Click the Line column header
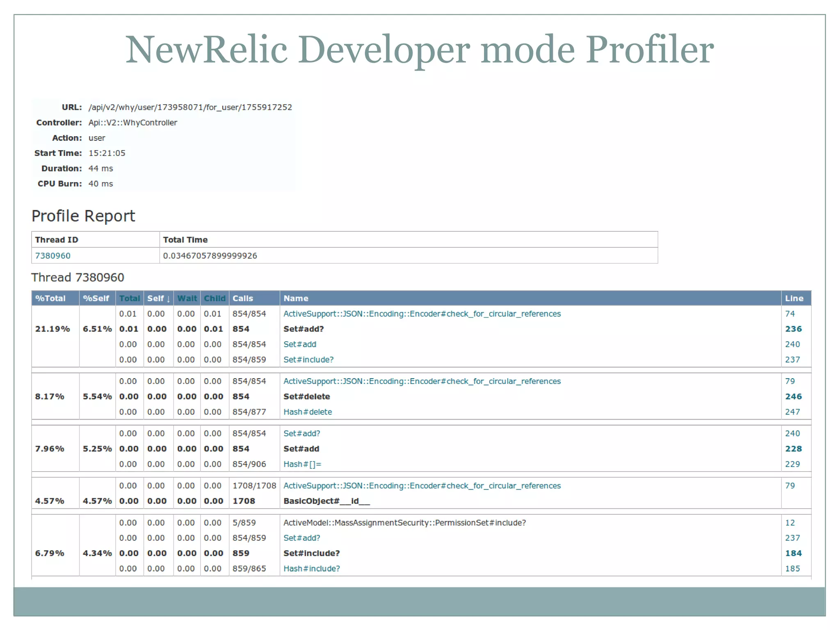The height and width of the screenshot is (630, 840). pyautogui.click(x=794, y=298)
